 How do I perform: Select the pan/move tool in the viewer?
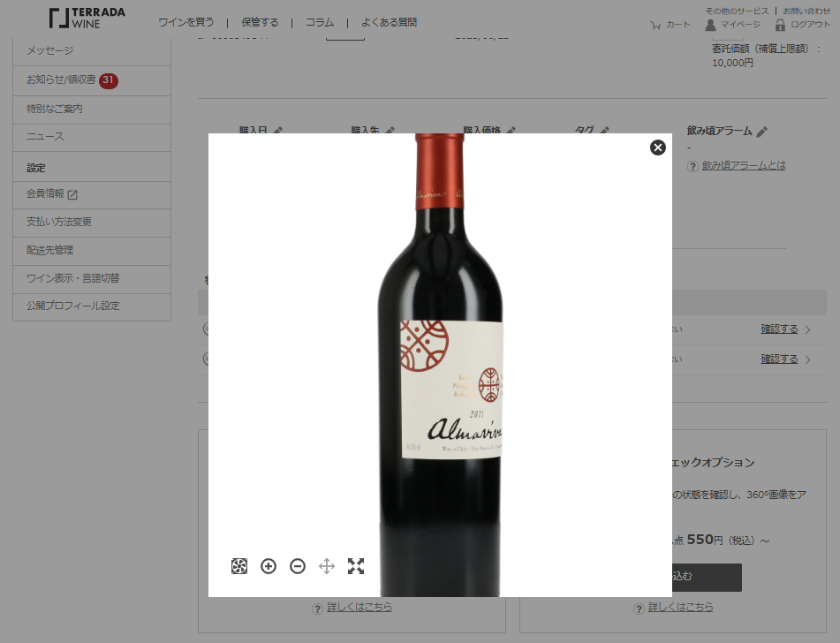[x=327, y=566]
